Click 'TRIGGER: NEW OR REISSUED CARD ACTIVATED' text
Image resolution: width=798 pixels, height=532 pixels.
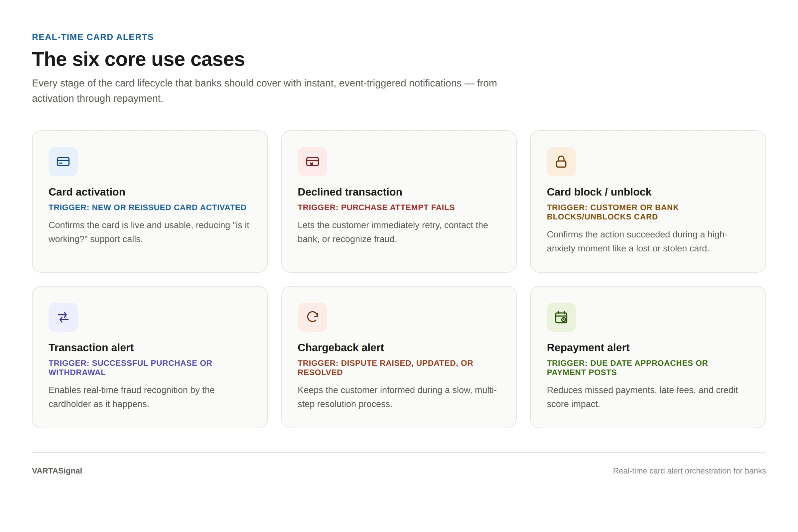[147, 207]
